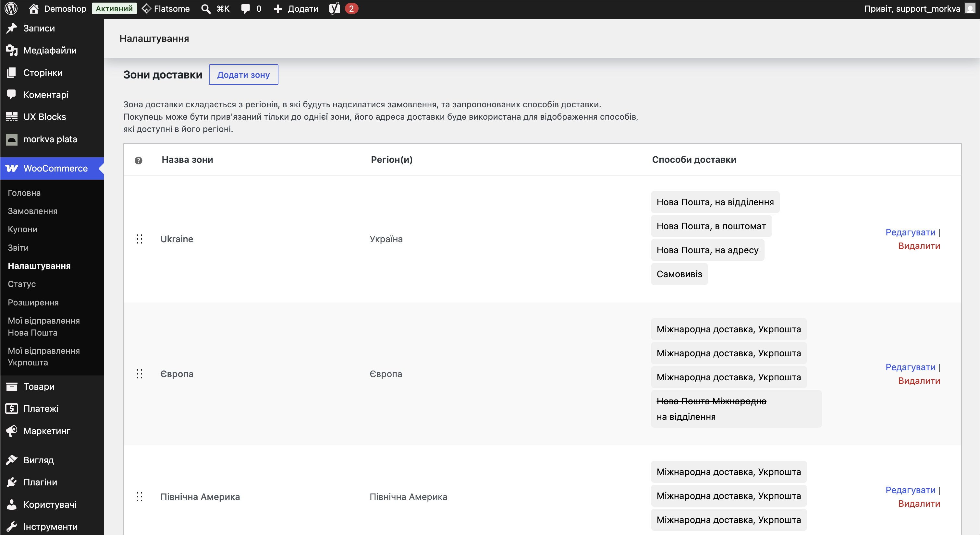The height and width of the screenshot is (535, 980).
Task: Click the Регіон(и) column header
Action: [x=392, y=160]
